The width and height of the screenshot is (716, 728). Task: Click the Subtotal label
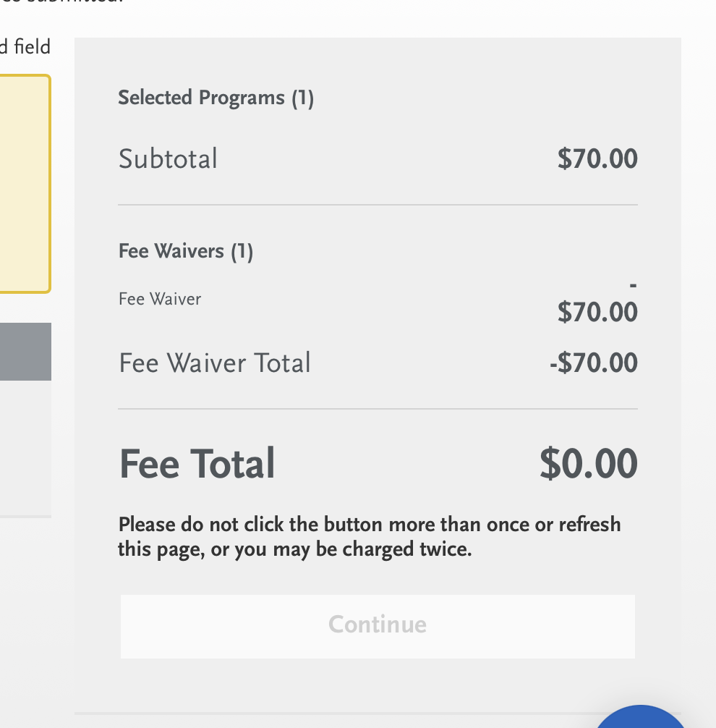(168, 159)
